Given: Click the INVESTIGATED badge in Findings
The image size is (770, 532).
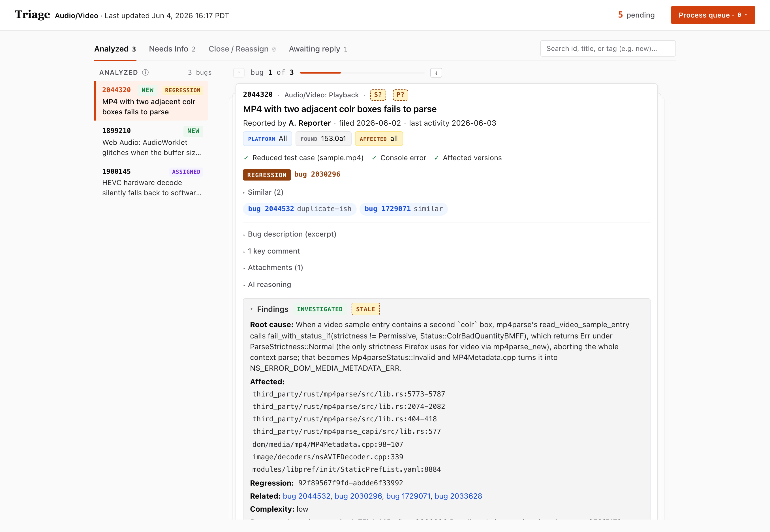Looking at the screenshot, I should (x=320, y=309).
